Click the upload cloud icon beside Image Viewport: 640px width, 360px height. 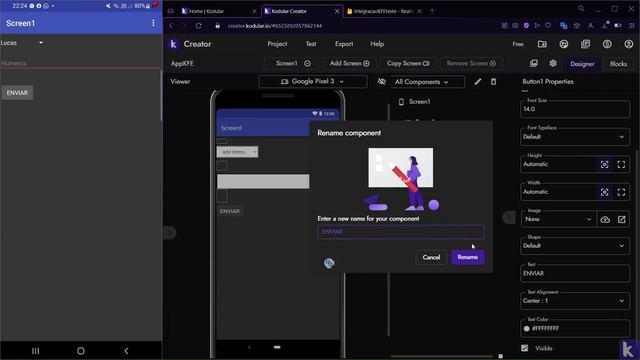click(x=605, y=220)
